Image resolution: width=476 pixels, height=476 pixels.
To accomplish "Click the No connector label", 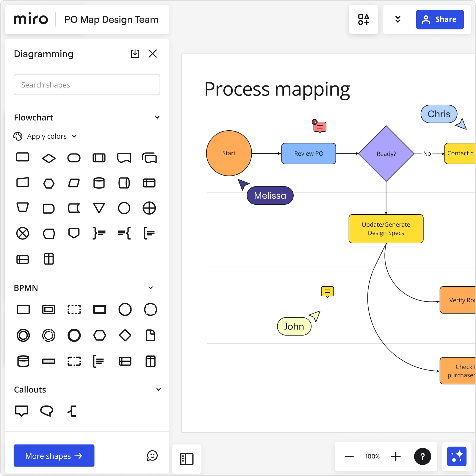I will point(427,154).
